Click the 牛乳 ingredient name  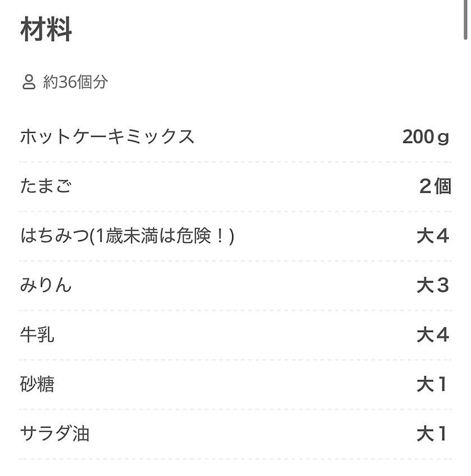(x=37, y=335)
